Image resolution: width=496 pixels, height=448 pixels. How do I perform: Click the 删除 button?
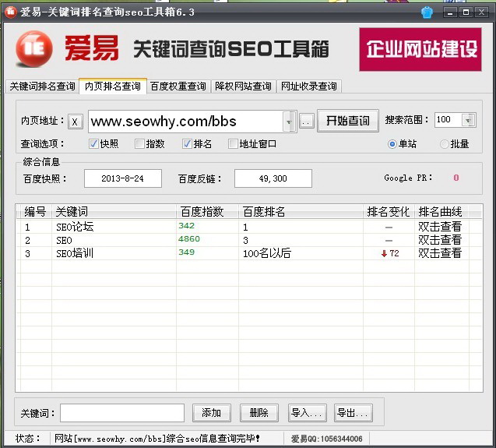[259, 412]
